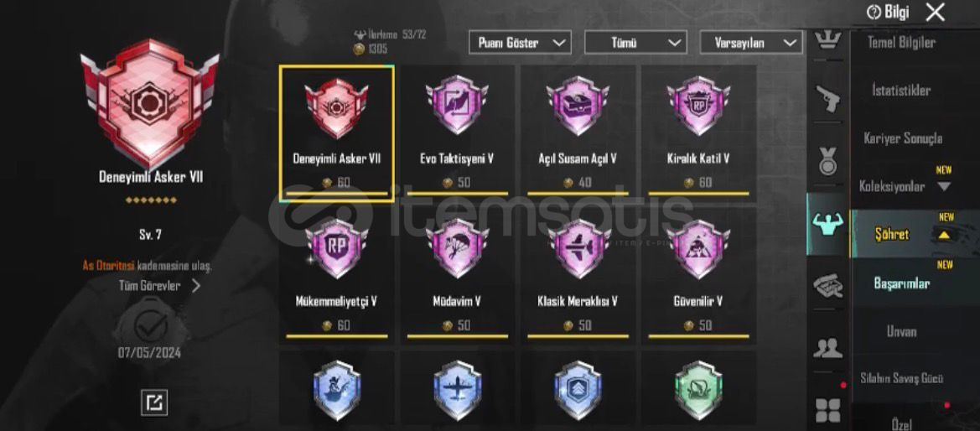The width and height of the screenshot is (980, 431).
Task: Open the Puanı Göster dropdown
Action: [x=520, y=43]
